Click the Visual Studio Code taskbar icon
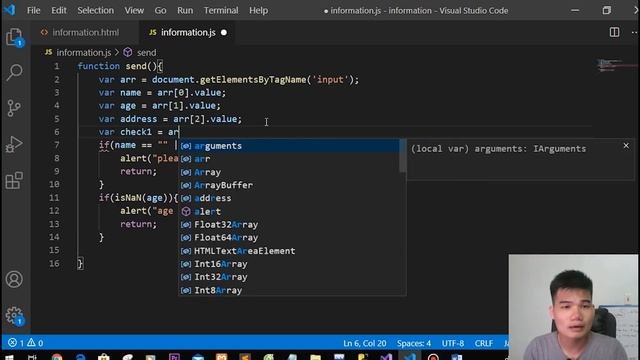The height and width of the screenshot is (360, 640). [x=410, y=356]
